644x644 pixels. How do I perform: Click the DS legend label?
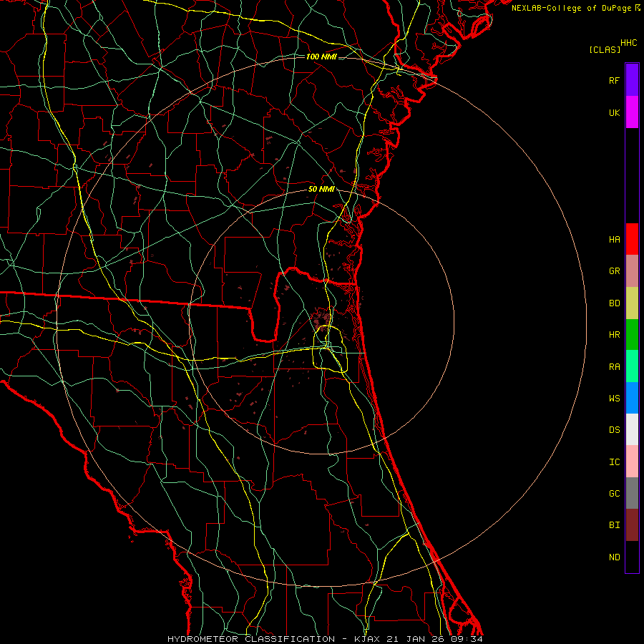(614, 430)
